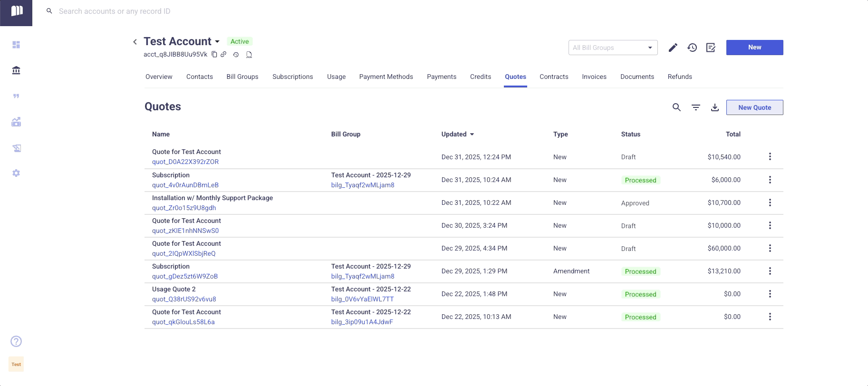This screenshot has height=386, width=868.
Task: Switch to the Contracts tab
Action: click(x=554, y=77)
